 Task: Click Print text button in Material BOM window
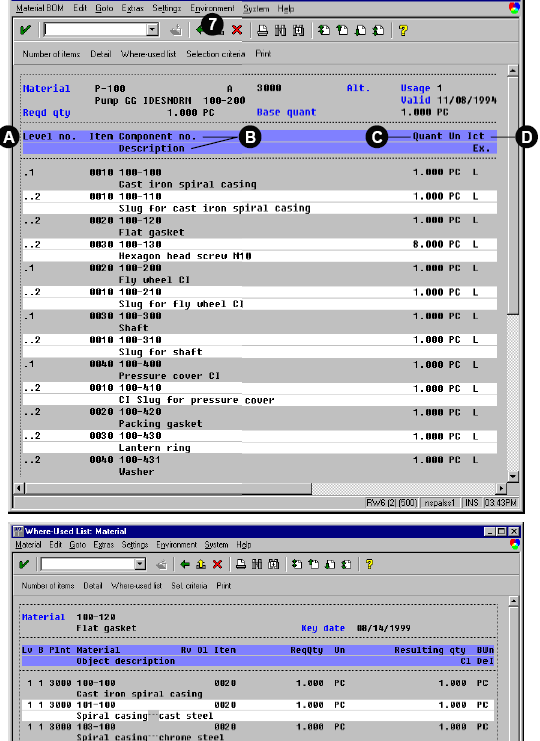click(x=263, y=54)
